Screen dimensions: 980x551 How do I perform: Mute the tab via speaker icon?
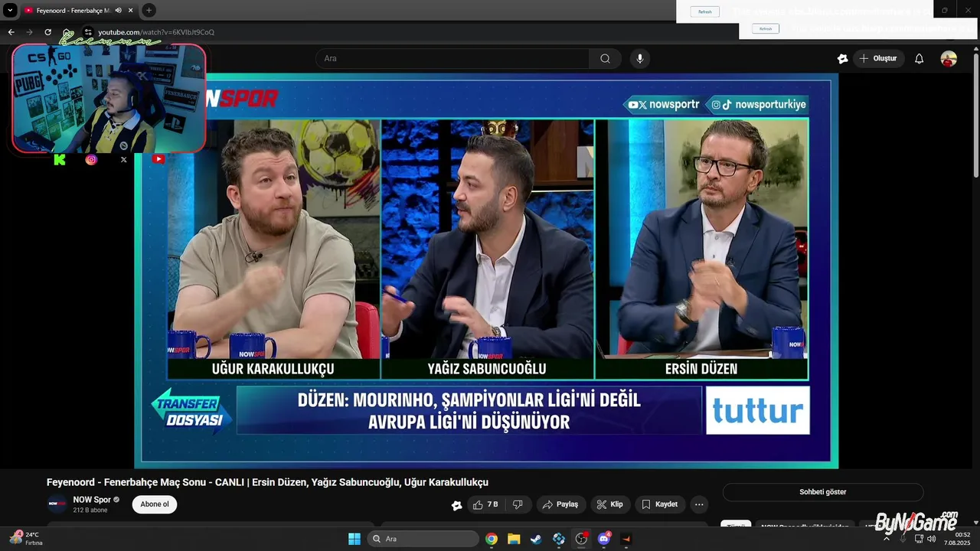(118, 10)
